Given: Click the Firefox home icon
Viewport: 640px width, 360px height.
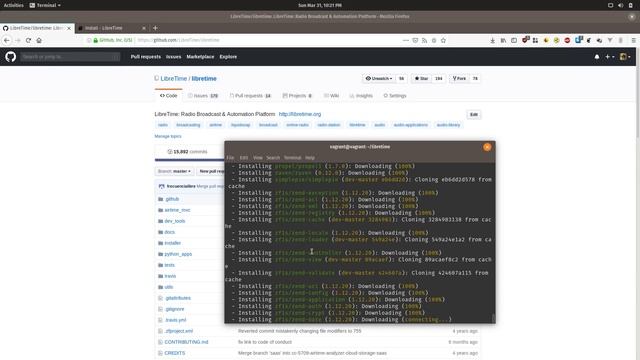Looking at the screenshot, I should (x=39, y=40).
